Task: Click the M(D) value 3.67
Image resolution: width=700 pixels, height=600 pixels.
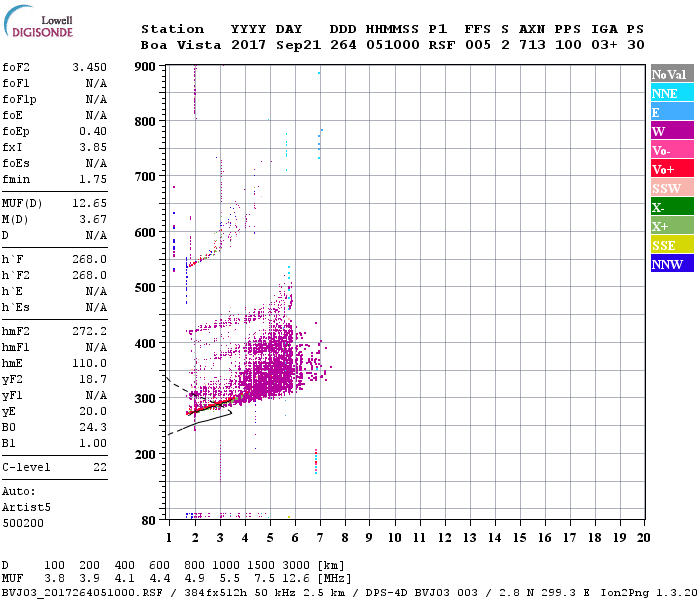Action: click(93, 220)
